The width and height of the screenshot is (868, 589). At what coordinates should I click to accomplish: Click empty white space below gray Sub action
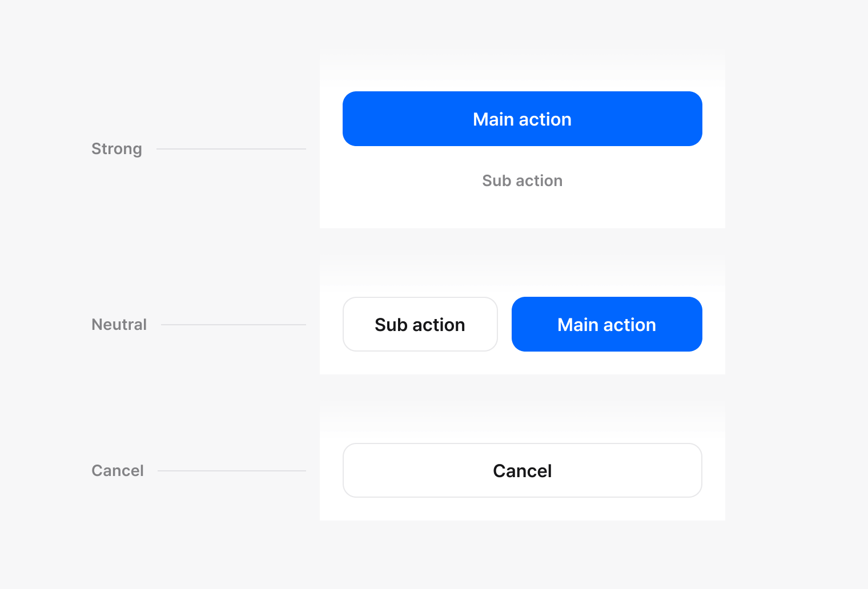(522, 210)
